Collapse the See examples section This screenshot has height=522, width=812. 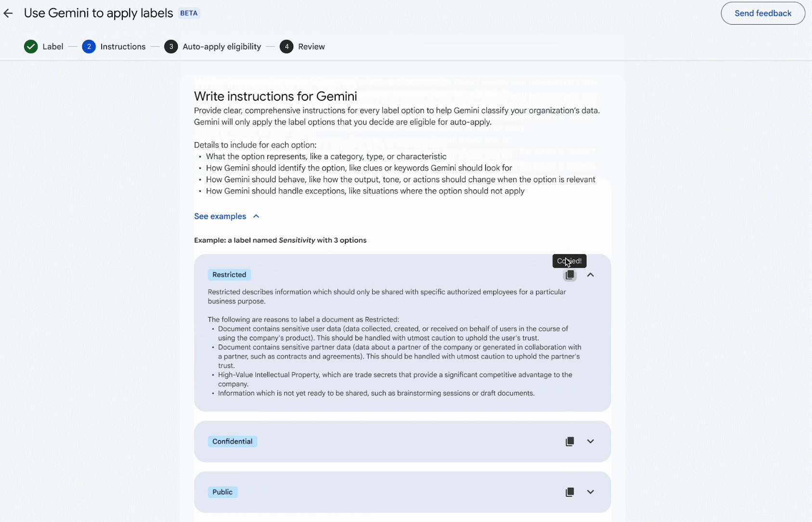tap(256, 216)
